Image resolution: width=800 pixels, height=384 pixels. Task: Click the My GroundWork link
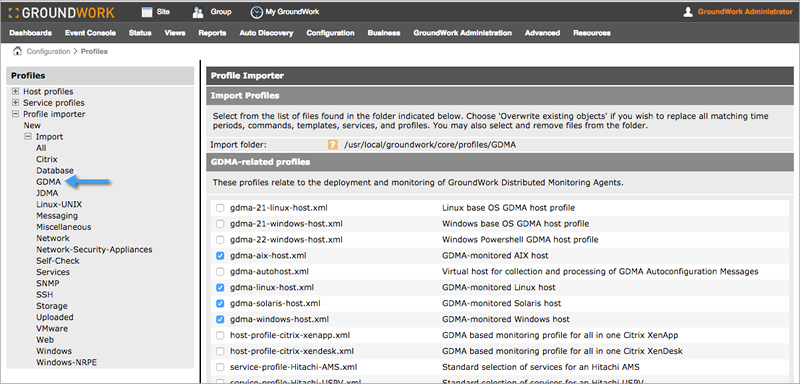click(292, 12)
